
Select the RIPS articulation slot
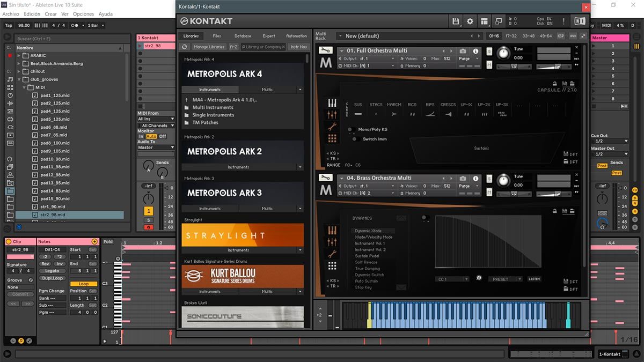(430, 109)
